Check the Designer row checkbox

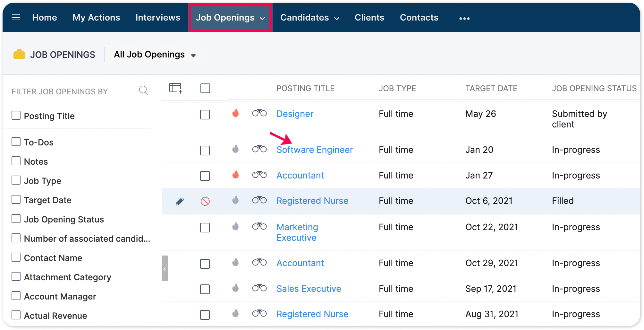(x=205, y=115)
